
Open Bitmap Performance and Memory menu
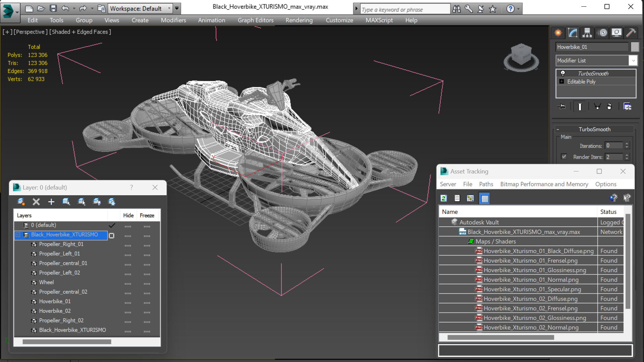click(x=544, y=184)
